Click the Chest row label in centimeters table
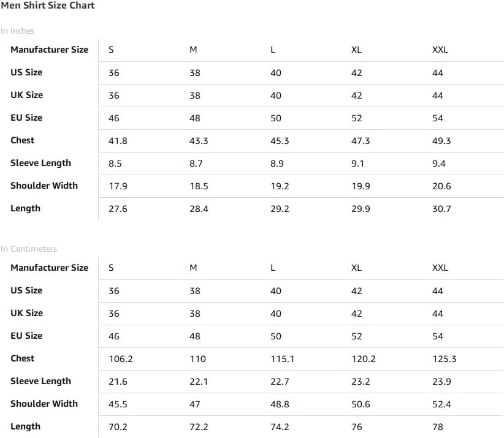504x438 pixels. pos(23,358)
